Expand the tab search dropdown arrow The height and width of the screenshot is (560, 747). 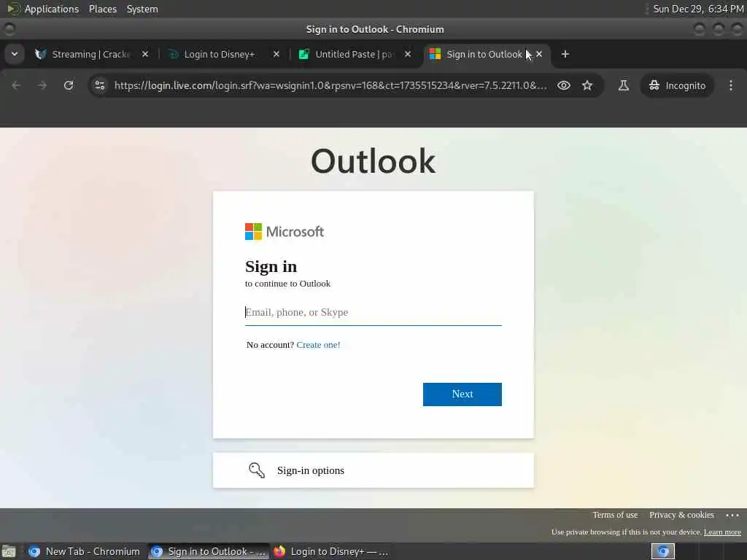15,54
